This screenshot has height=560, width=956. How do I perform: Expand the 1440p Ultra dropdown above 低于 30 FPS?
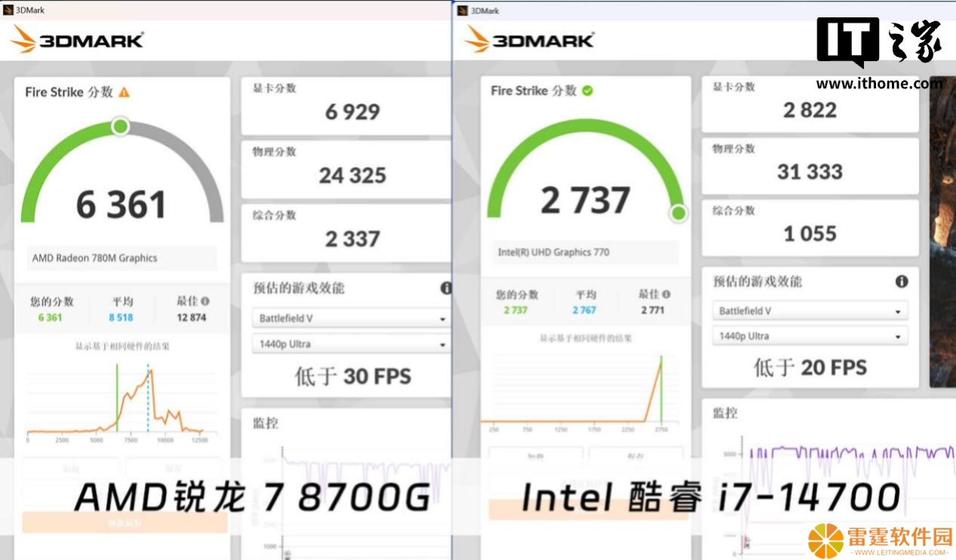tap(351, 344)
